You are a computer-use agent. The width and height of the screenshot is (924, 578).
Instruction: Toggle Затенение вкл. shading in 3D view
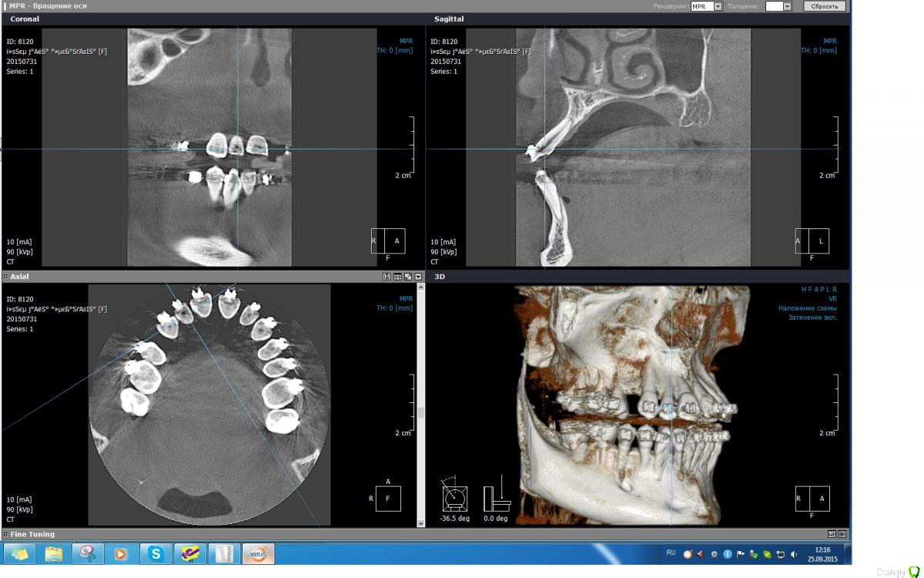(x=812, y=317)
